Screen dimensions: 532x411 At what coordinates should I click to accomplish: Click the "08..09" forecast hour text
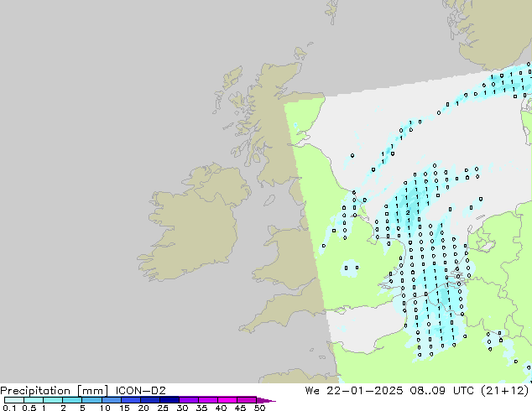[427, 391]
